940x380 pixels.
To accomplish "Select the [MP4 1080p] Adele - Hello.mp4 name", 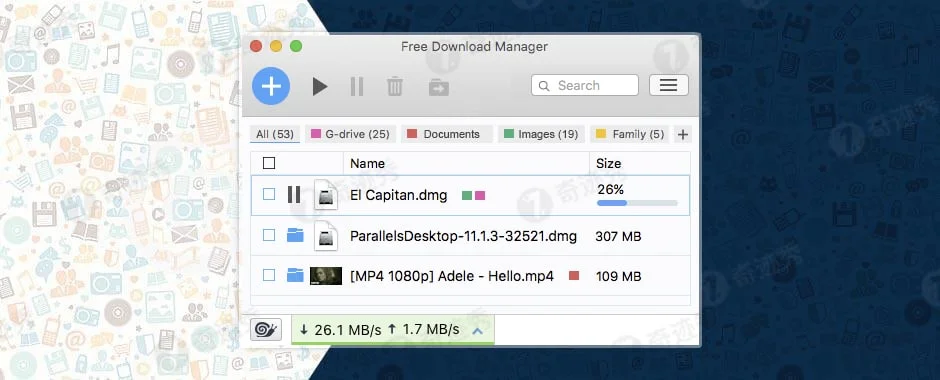I will coord(452,276).
